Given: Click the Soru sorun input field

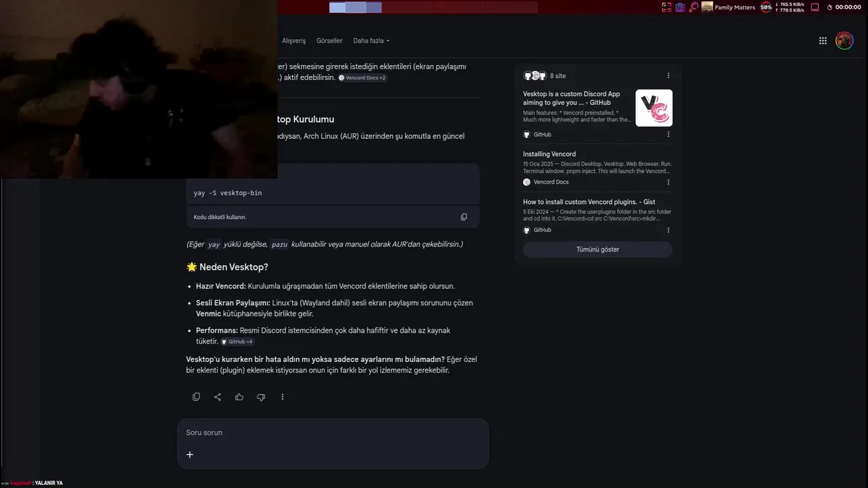Looking at the screenshot, I should tap(332, 432).
